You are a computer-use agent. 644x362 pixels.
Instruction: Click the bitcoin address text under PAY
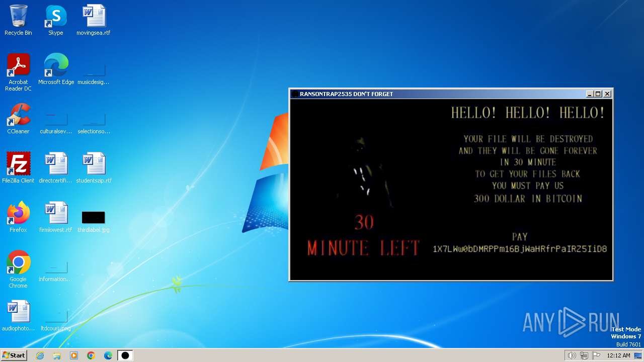tap(520, 249)
